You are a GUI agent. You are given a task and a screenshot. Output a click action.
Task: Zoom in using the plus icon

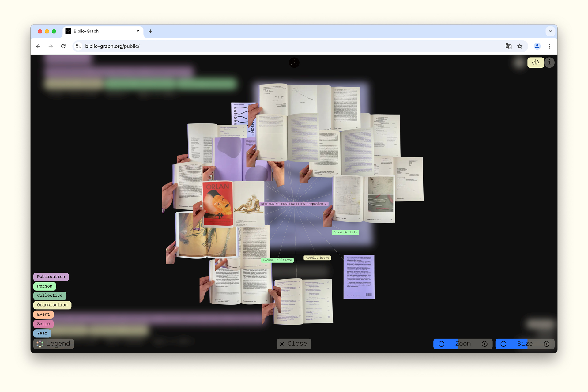(x=484, y=344)
